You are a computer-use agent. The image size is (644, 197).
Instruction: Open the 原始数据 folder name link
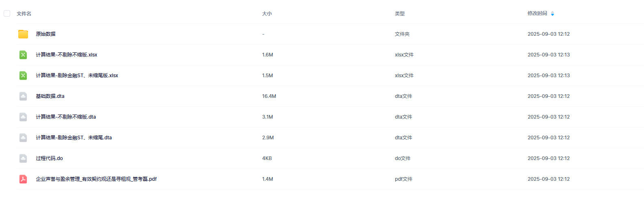tap(45, 34)
